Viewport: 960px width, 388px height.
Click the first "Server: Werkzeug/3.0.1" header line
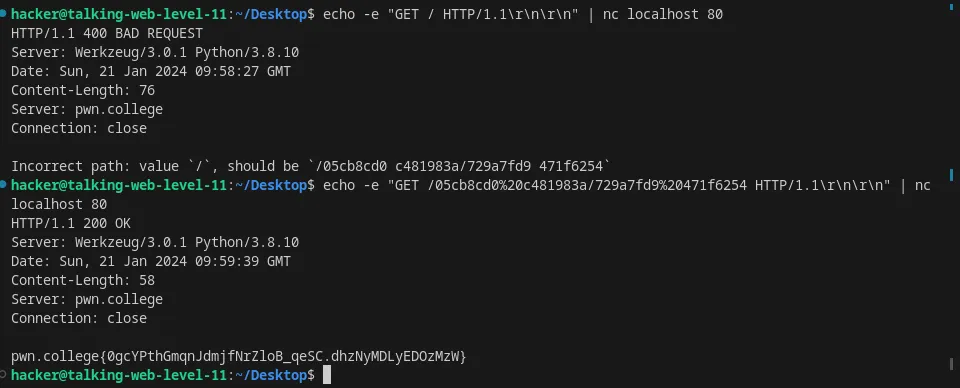[x=155, y=52]
